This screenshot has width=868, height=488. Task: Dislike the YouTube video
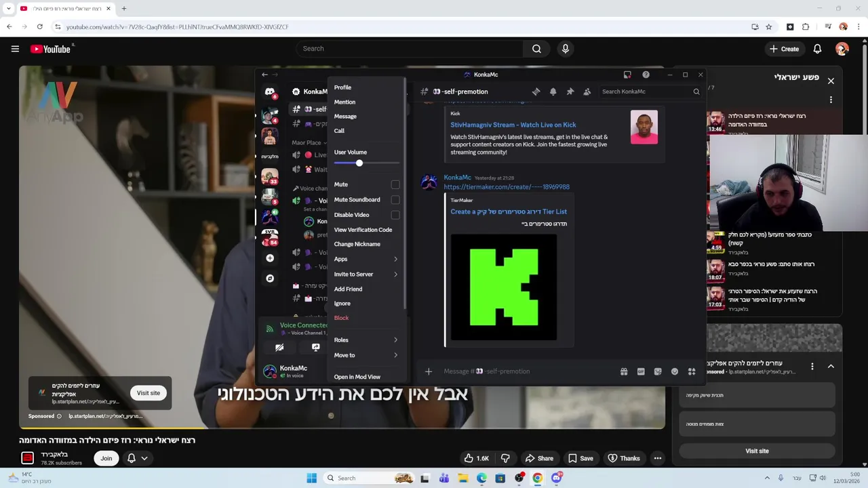pos(505,458)
